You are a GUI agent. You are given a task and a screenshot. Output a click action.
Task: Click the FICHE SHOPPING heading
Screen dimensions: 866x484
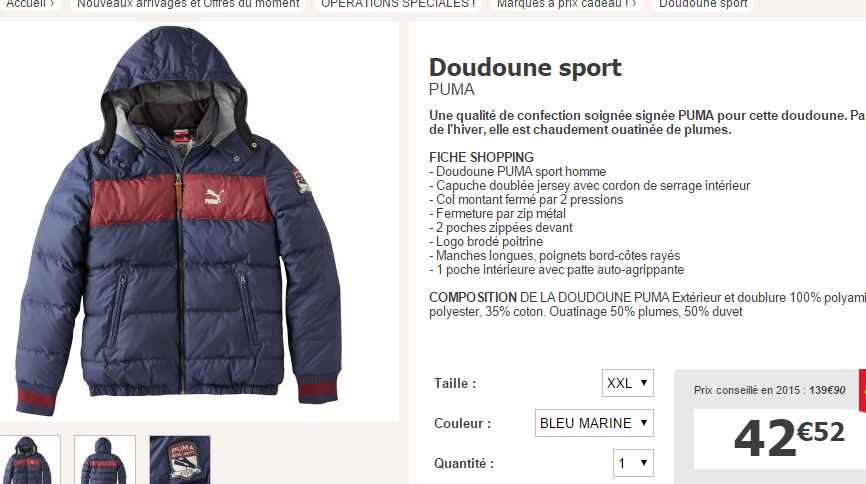(482, 157)
